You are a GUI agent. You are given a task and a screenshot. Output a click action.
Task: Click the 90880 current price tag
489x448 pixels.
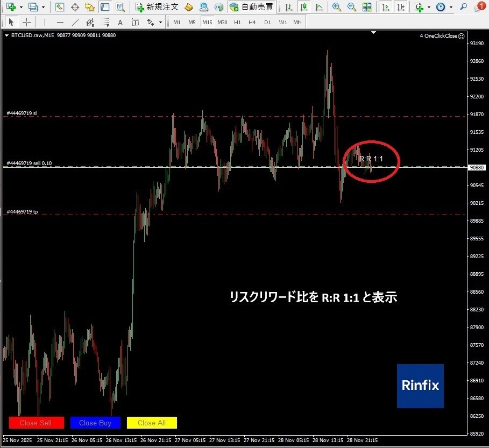(x=477, y=167)
